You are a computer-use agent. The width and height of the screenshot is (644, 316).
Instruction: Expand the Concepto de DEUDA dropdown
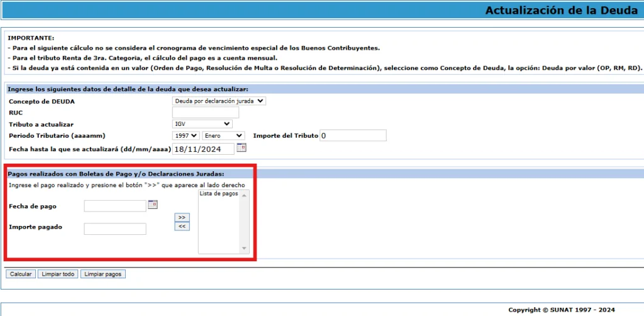[219, 101]
